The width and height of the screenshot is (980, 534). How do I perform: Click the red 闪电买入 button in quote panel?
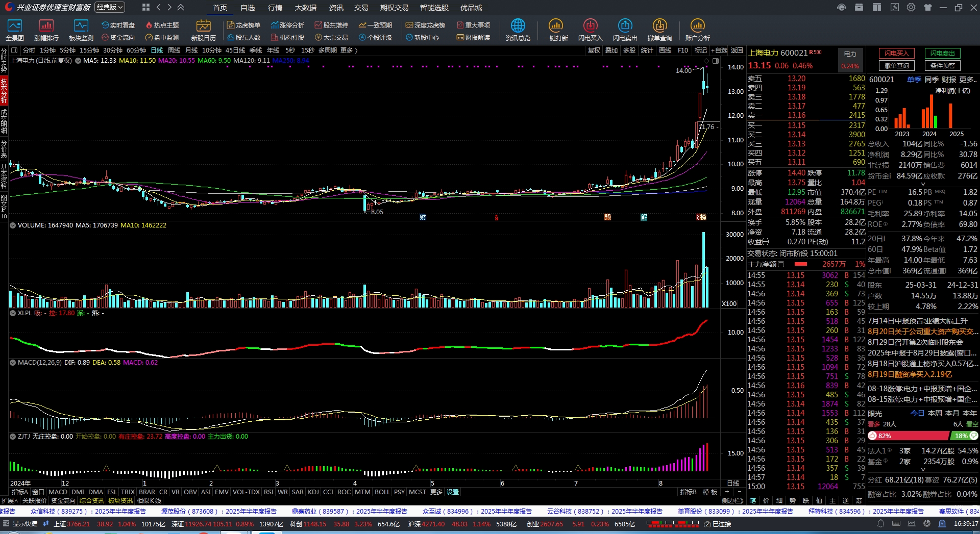[x=897, y=53]
